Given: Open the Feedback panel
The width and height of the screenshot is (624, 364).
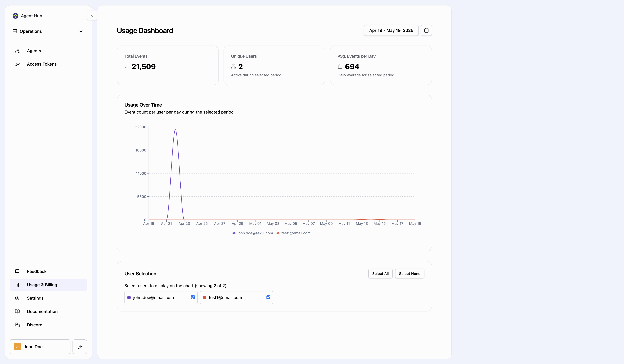Looking at the screenshot, I should [x=37, y=271].
